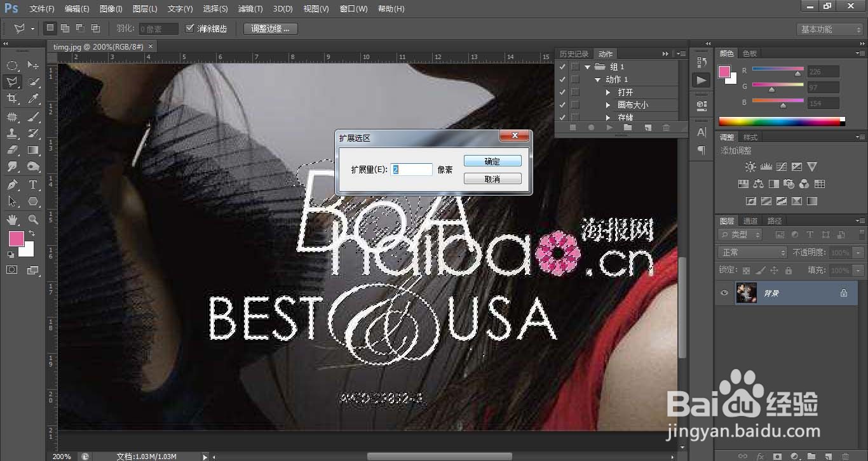Uncheck the 消除锯齿 anti-alias checkbox
Screen dimensions: 868x461
(x=189, y=29)
